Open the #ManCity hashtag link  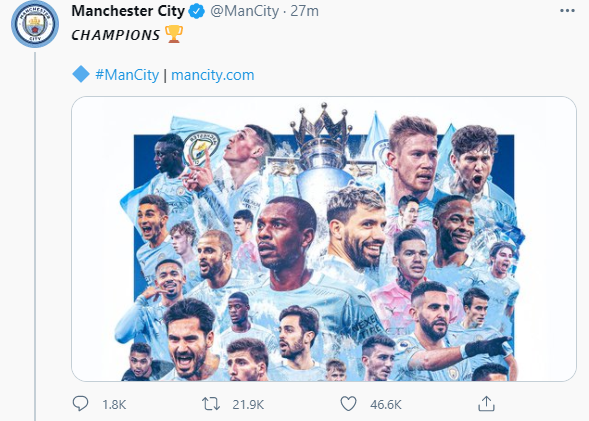point(127,75)
